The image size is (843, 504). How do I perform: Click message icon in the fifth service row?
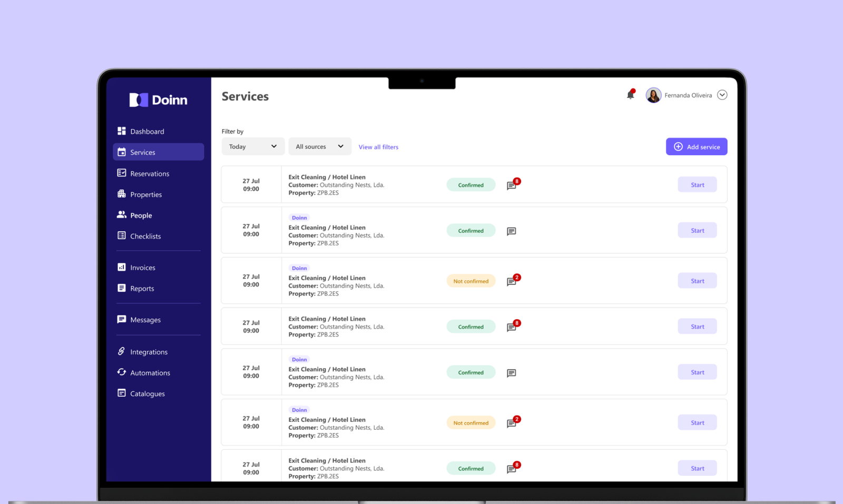512,373
